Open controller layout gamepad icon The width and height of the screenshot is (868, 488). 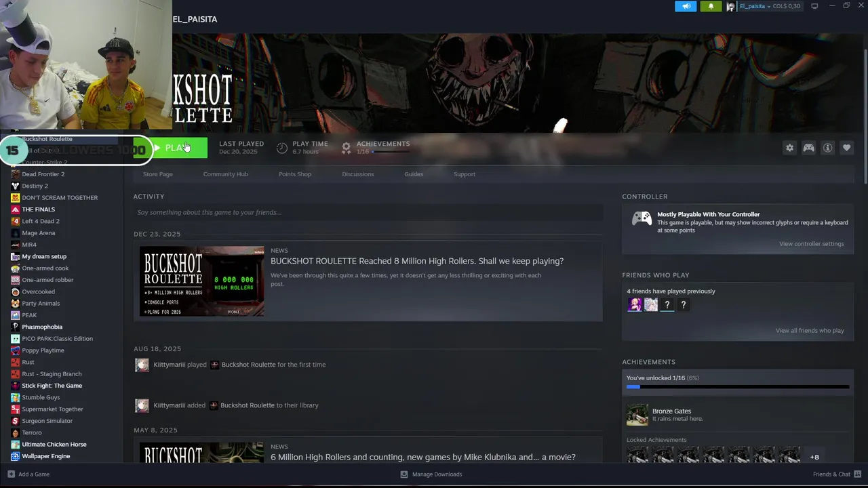[808, 148]
